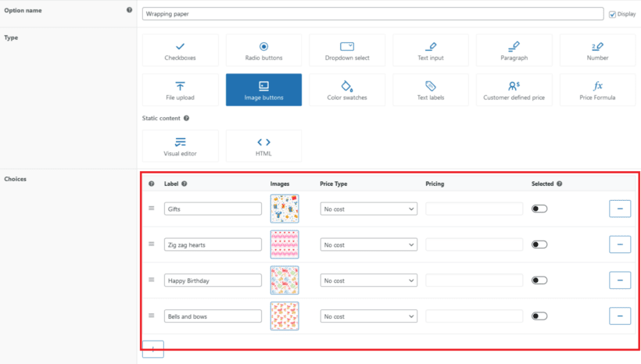Choose the Color swatches type
Screen dimensions: 641x364
pos(347,90)
